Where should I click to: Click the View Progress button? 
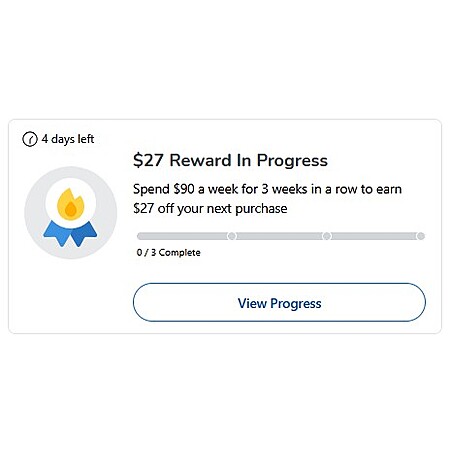point(279,302)
